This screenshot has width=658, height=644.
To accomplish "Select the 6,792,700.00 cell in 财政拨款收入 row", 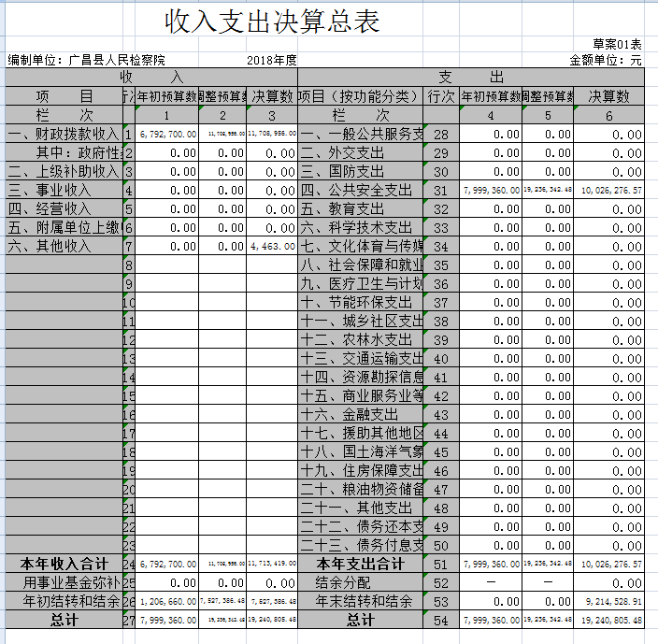I will pyautogui.click(x=167, y=135).
